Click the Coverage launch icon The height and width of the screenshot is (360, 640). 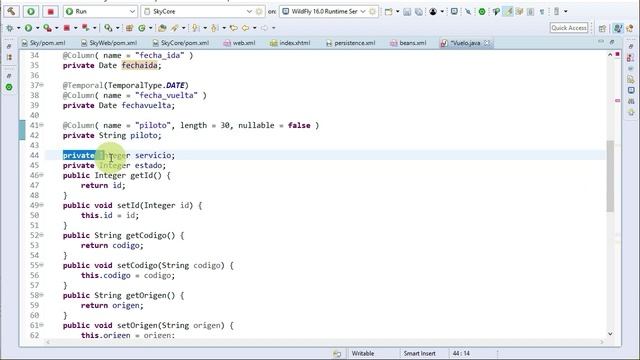coord(47,28)
